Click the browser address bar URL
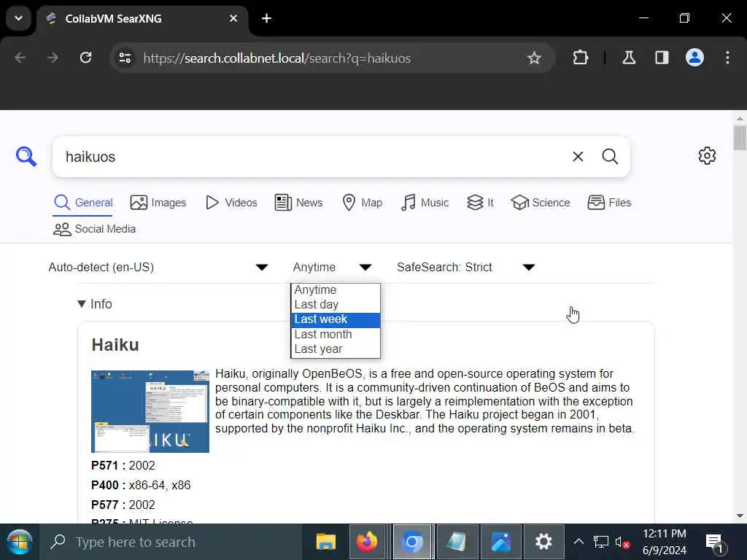The image size is (747, 560). point(276,58)
